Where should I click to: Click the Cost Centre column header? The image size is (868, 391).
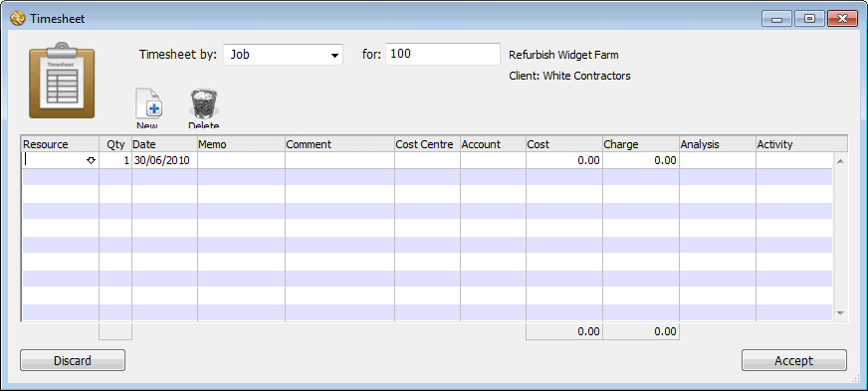point(427,144)
